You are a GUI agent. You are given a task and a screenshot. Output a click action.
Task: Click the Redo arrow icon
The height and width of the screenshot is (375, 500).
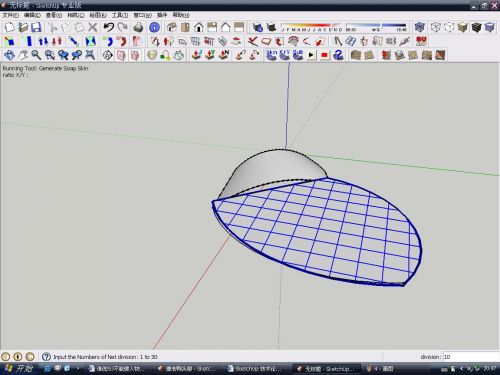[123, 27]
